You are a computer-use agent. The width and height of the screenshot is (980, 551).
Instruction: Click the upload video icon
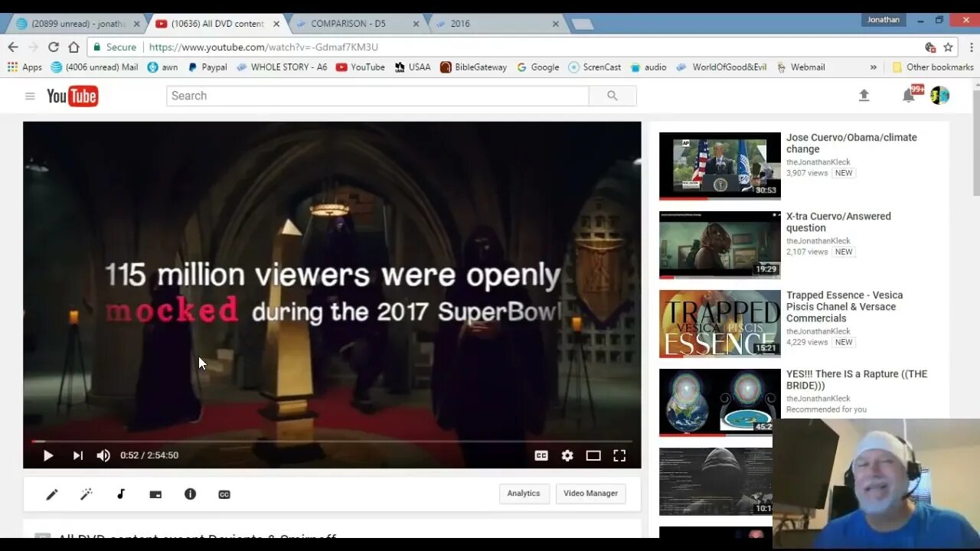coord(864,96)
